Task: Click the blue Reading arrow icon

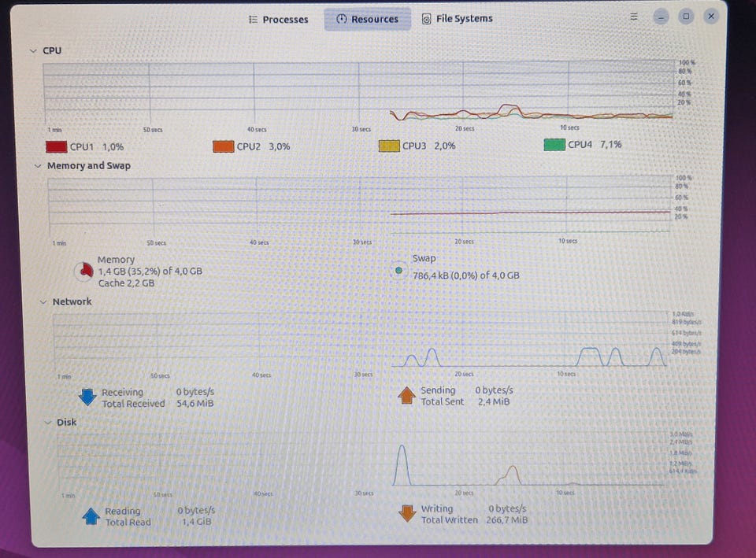Action: pos(91,516)
